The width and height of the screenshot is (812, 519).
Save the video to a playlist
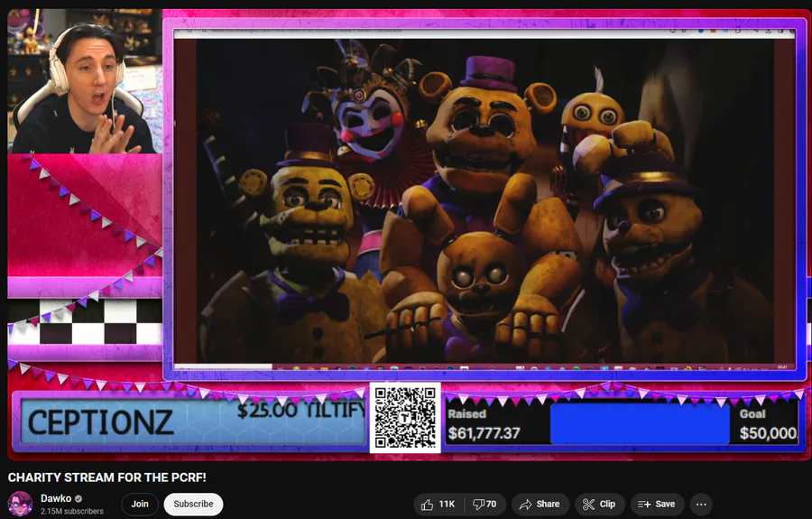[657, 504]
